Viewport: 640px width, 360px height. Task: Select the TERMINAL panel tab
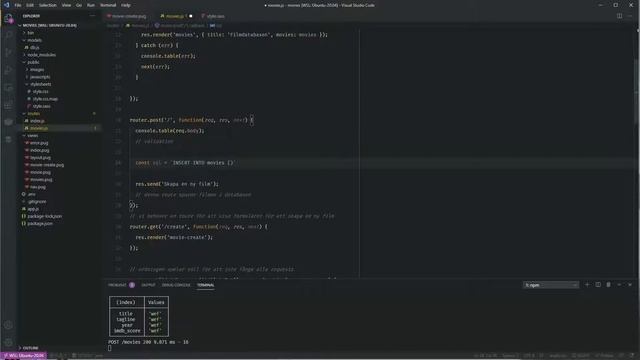205,285
